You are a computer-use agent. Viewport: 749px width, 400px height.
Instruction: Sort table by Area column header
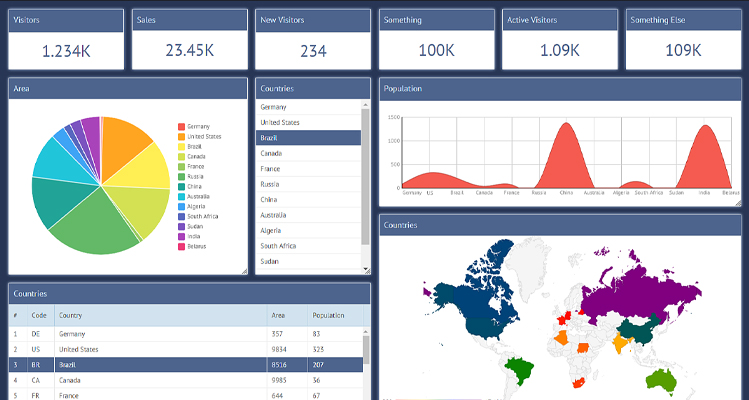pos(287,315)
